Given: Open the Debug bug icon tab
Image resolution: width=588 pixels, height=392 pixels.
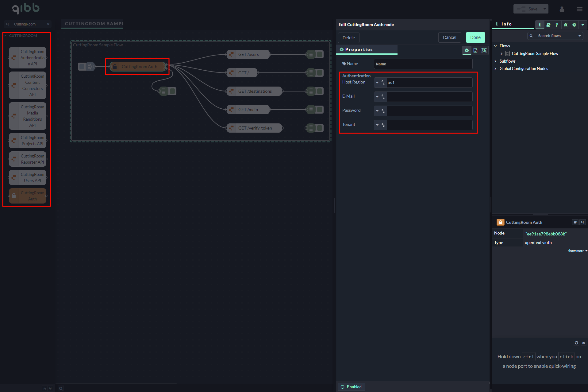Looking at the screenshot, I should pyautogui.click(x=565, y=25).
